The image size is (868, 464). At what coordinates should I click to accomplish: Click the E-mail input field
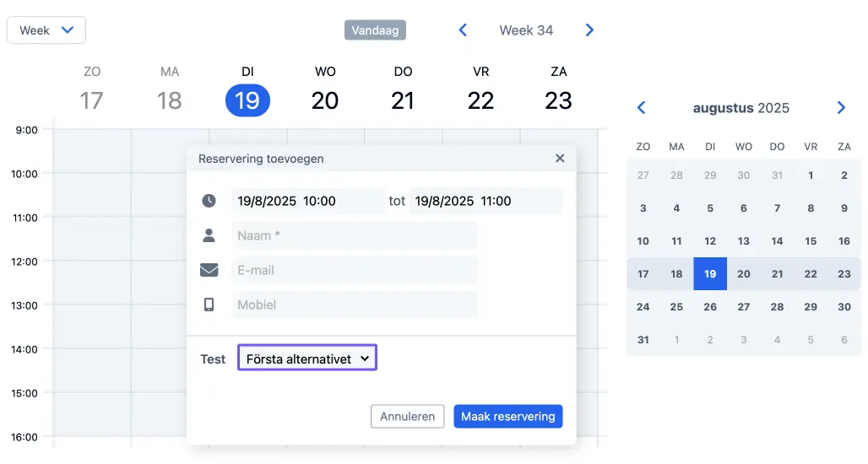tap(355, 270)
